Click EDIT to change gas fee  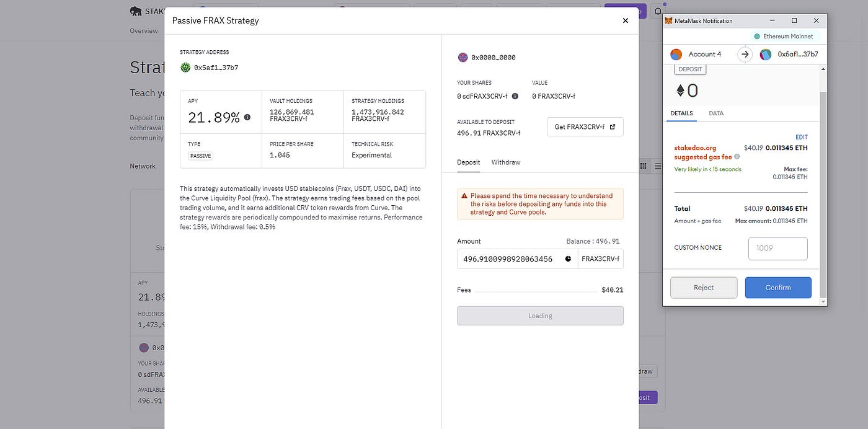pyautogui.click(x=802, y=137)
